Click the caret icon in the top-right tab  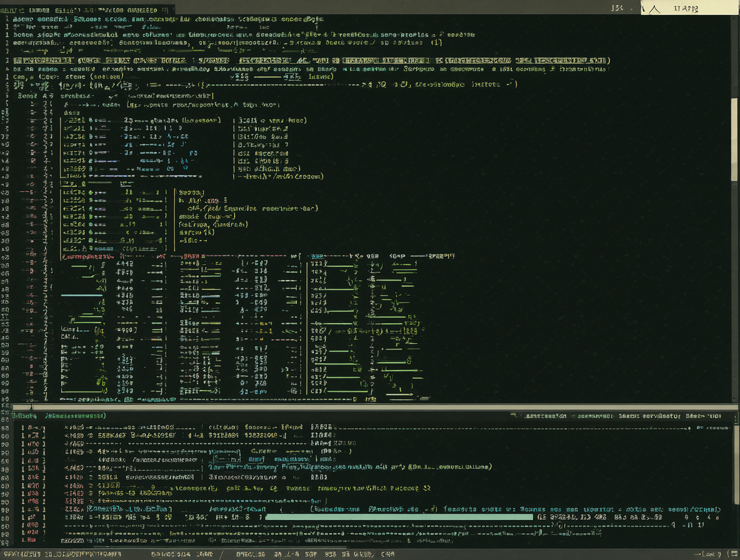click(x=654, y=9)
